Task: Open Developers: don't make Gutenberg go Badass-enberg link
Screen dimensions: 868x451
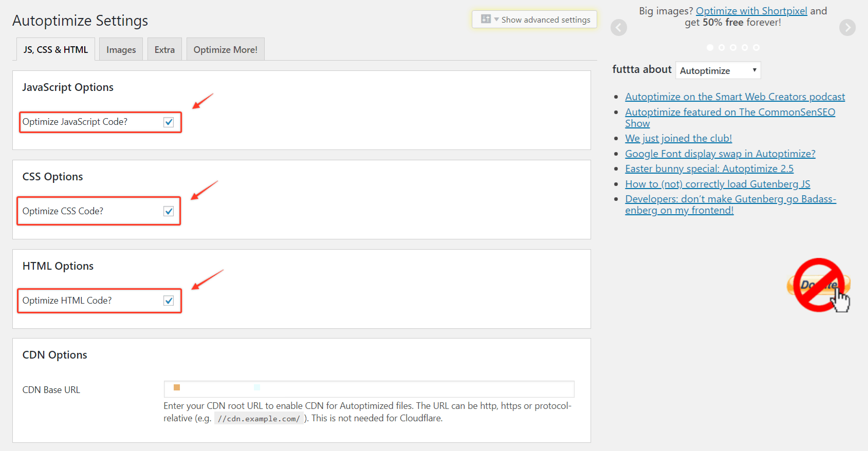Action: tap(730, 204)
